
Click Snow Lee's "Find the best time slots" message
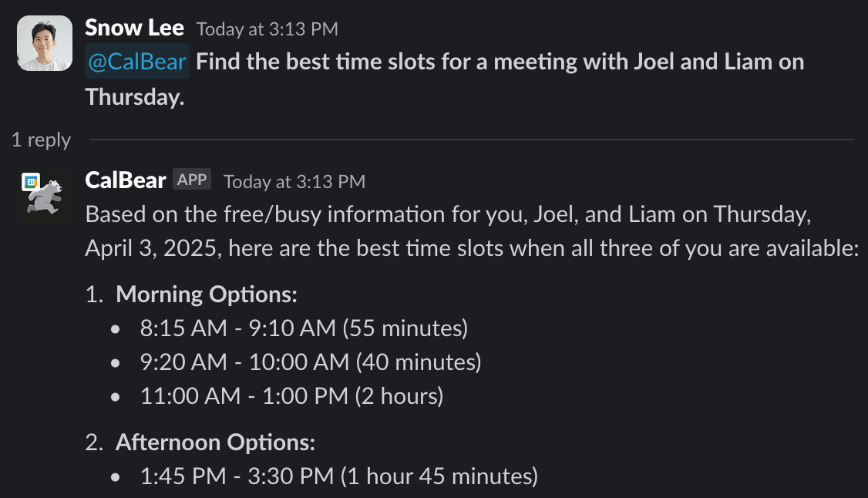500,62
